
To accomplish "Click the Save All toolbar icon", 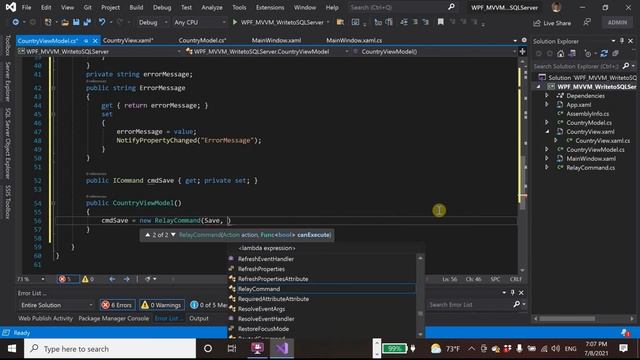I will click(87, 22).
